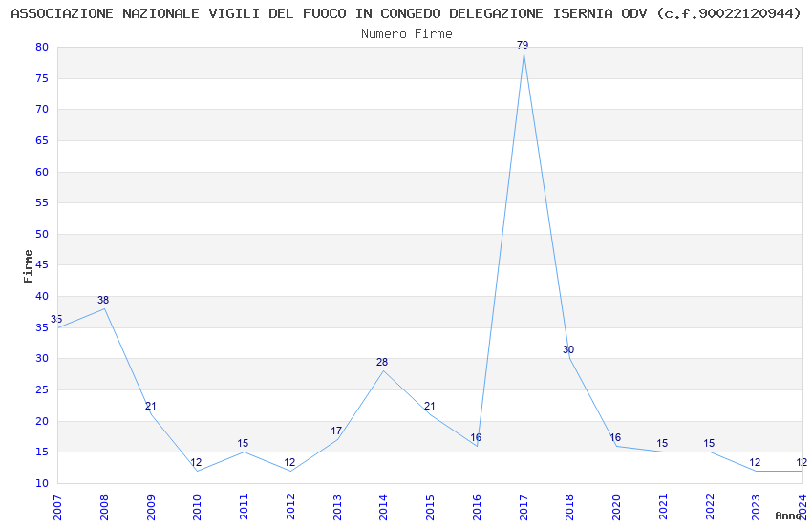
Task: Click the y-axis tick value 55
Action: (x=42, y=202)
